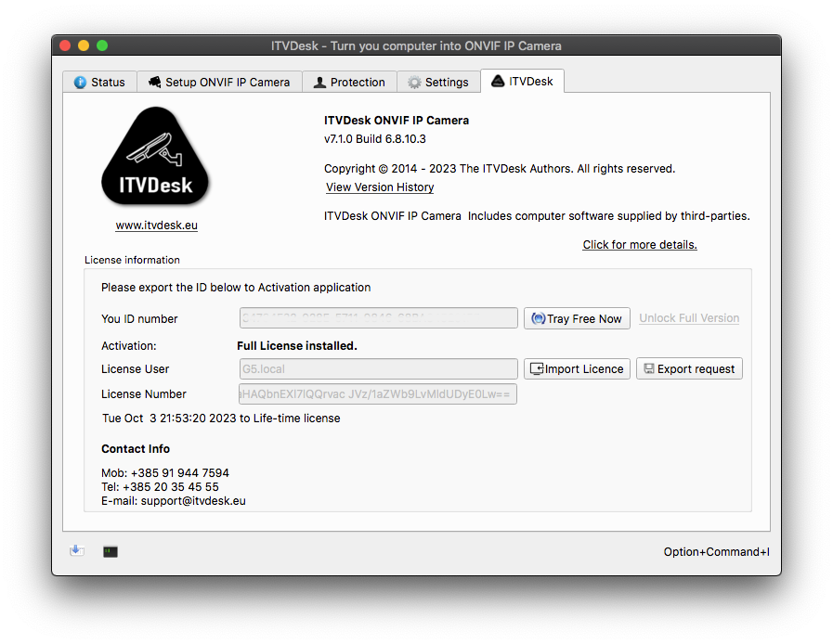
Task: Visit the www.itvdesk.eu website link
Action: coord(156,225)
